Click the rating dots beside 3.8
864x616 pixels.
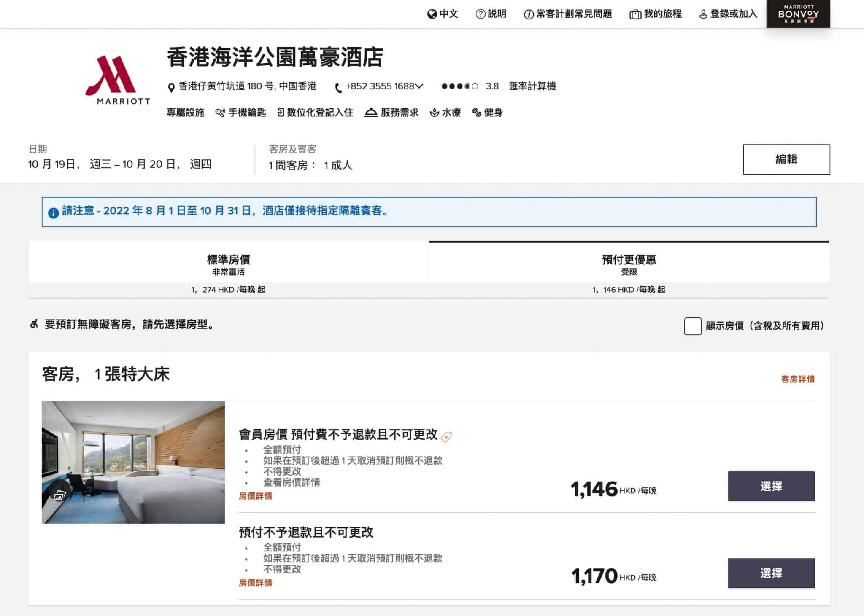coord(459,86)
